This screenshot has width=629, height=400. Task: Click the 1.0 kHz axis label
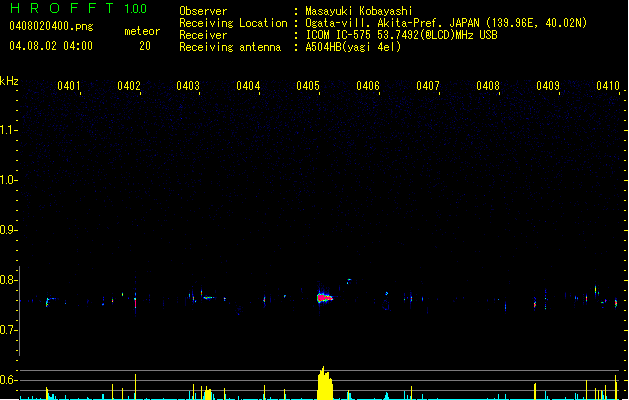[8, 179]
